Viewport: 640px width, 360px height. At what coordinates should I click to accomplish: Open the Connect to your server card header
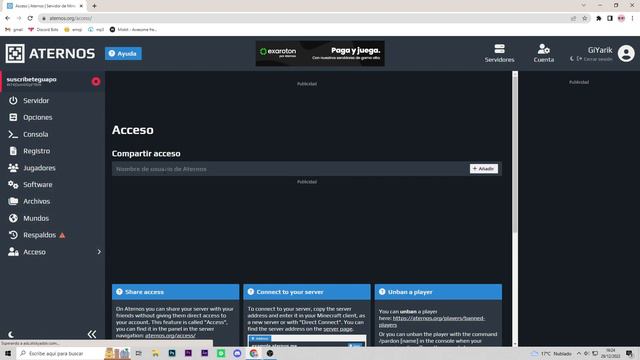(307, 292)
